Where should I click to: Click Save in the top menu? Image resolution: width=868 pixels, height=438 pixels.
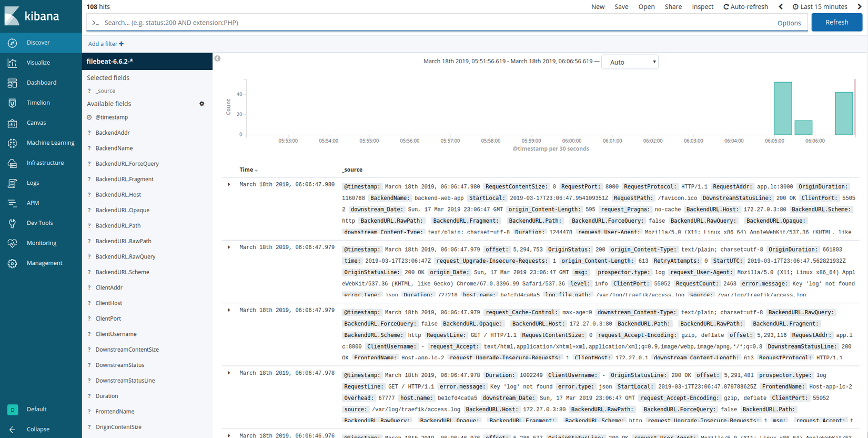(x=621, y=7)
